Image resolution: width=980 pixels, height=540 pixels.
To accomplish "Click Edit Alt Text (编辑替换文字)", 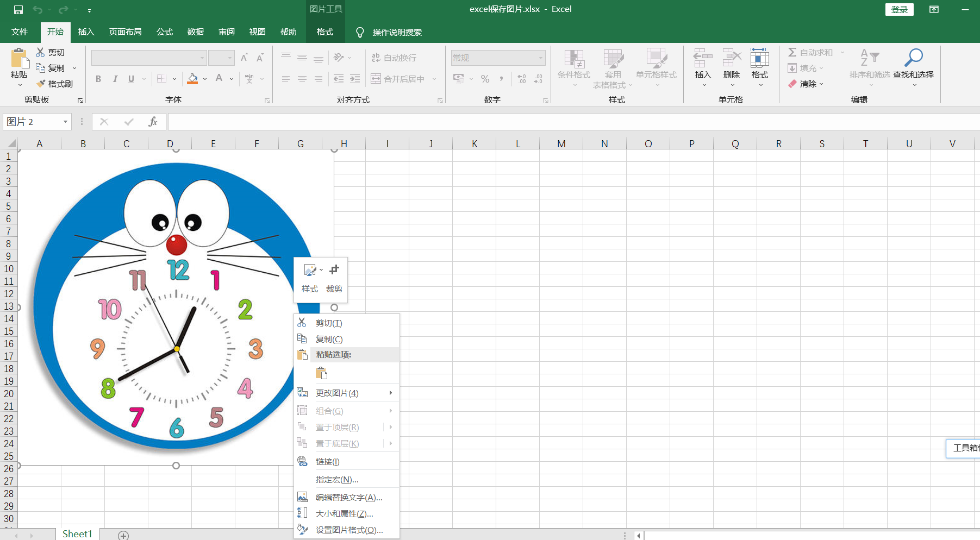I will (x=347, y=498).
